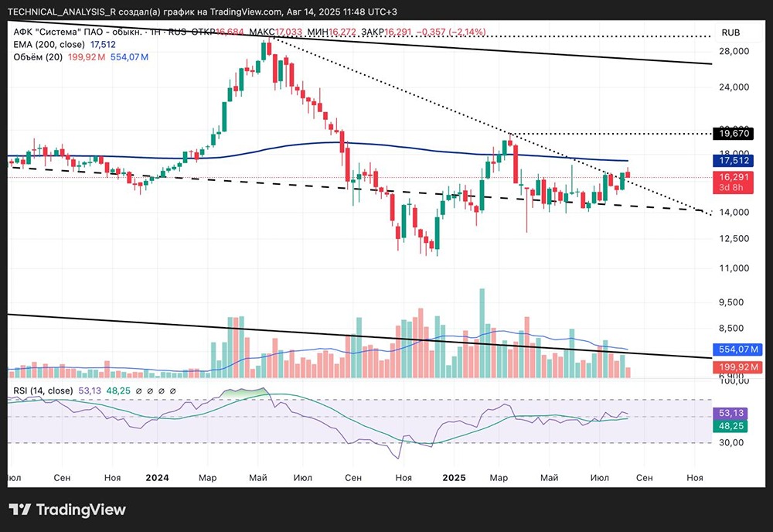Click the 3d 8h countdown under current price
Screen dimensions: 773x532
731,187
